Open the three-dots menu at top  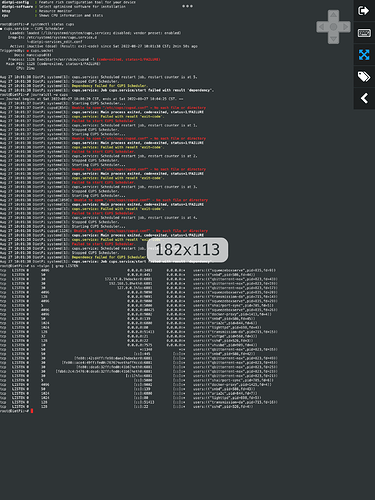pos(187,6)
